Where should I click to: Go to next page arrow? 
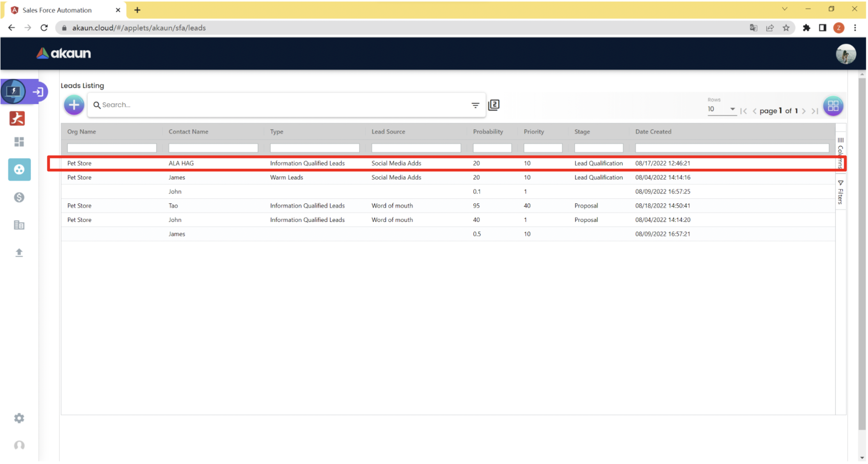804,111
